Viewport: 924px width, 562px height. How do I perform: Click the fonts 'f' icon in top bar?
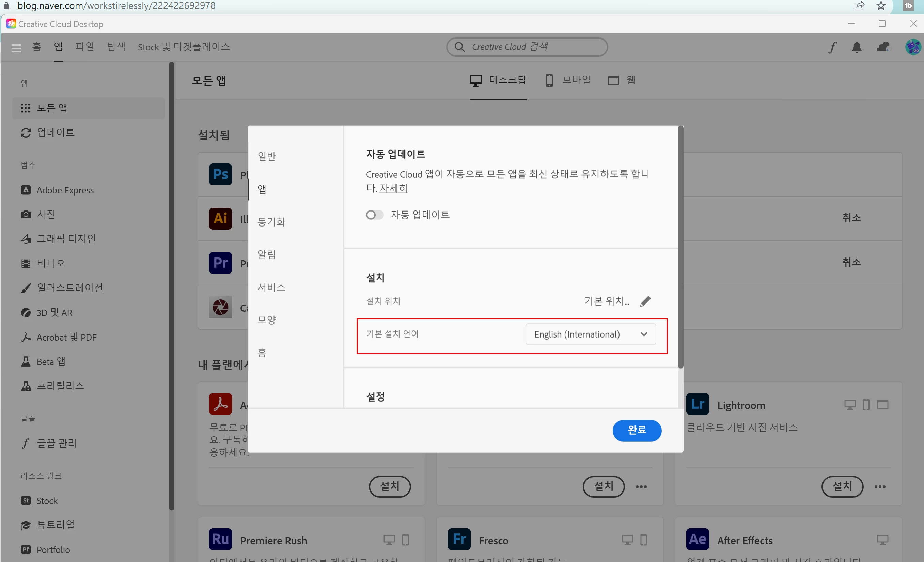pyautogui.click(x=832, y=47)
